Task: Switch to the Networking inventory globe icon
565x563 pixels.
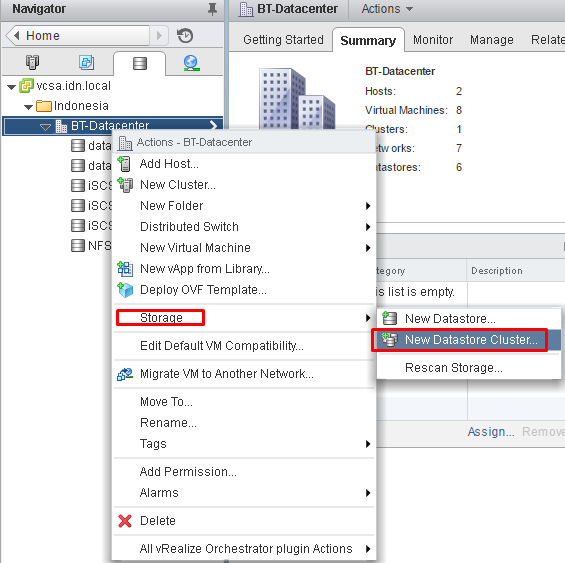Action: point(191,63)
